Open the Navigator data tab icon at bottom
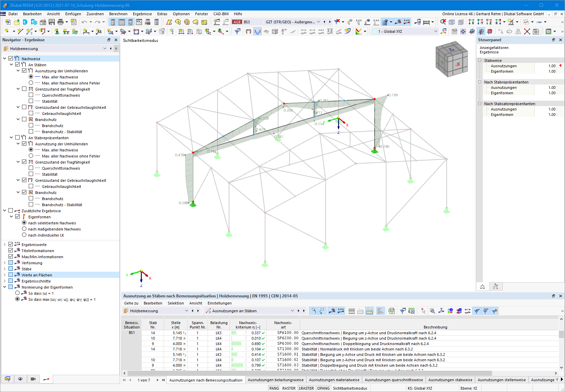 7,379
